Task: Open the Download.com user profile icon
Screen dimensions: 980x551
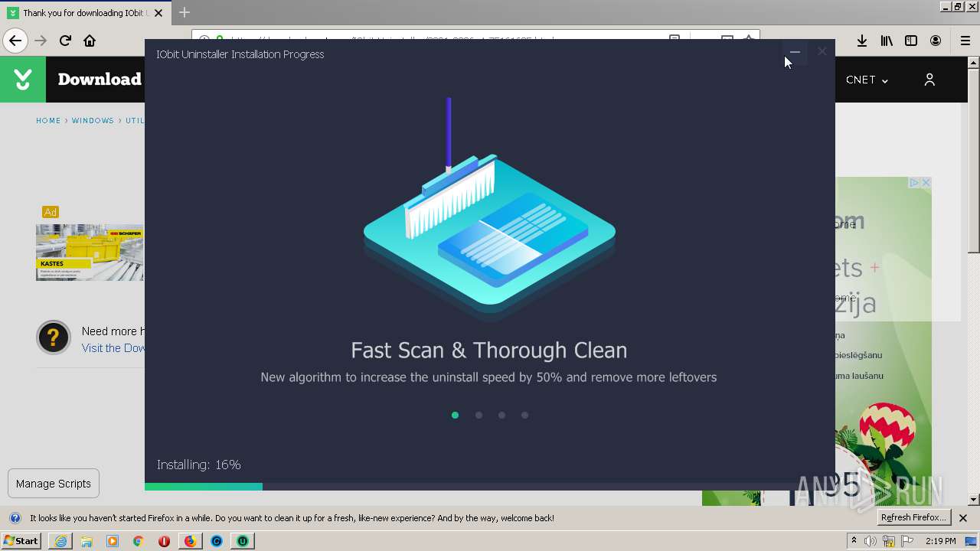Action: [x=929, y=80]
